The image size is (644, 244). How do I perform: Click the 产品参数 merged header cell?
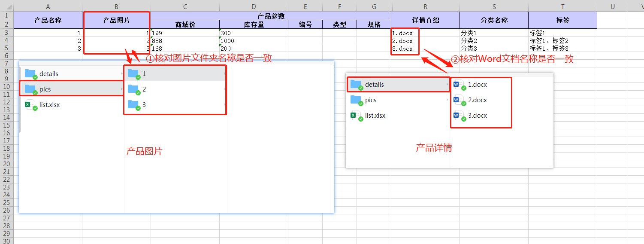pos(271,16)
